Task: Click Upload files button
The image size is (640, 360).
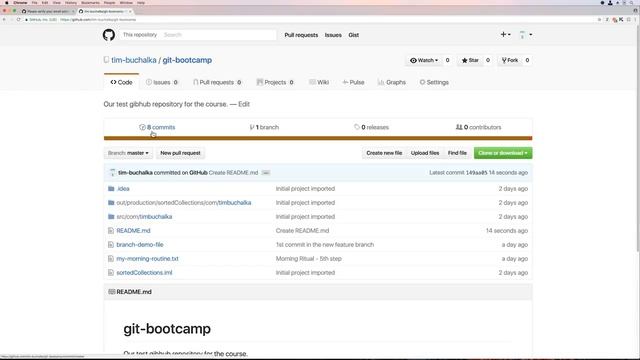Action: click(425, 153)
